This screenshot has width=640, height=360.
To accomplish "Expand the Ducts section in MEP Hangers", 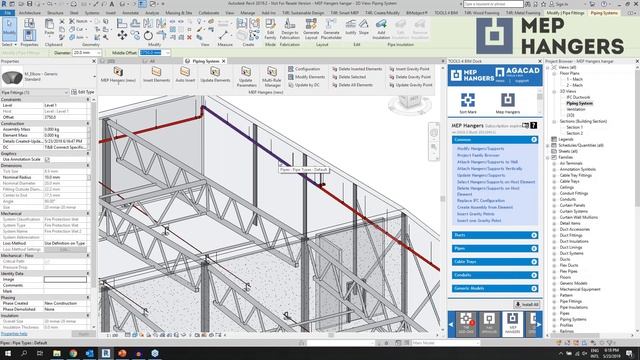I will click(x=534, y=235).
